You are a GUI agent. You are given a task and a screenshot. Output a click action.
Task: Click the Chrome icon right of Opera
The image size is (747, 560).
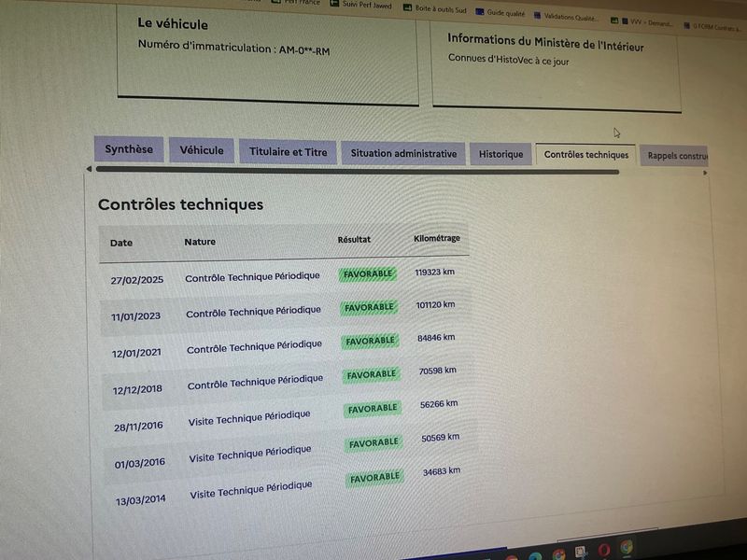[627, 548]
